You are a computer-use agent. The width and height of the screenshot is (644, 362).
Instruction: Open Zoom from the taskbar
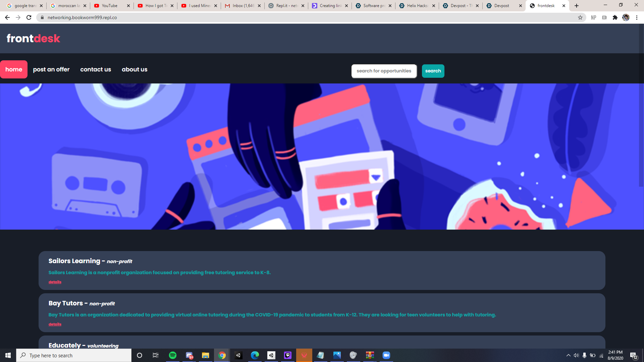coord(386,355)
